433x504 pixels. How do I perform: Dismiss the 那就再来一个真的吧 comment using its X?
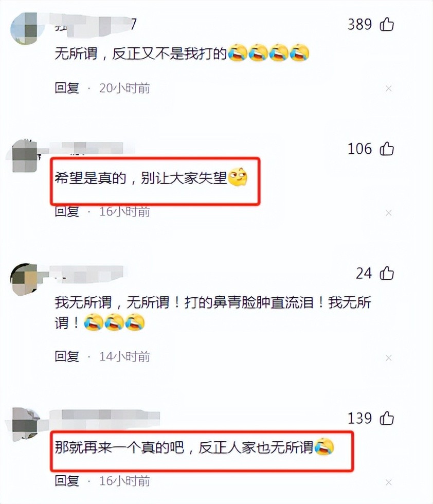click(x=389, y=482)
